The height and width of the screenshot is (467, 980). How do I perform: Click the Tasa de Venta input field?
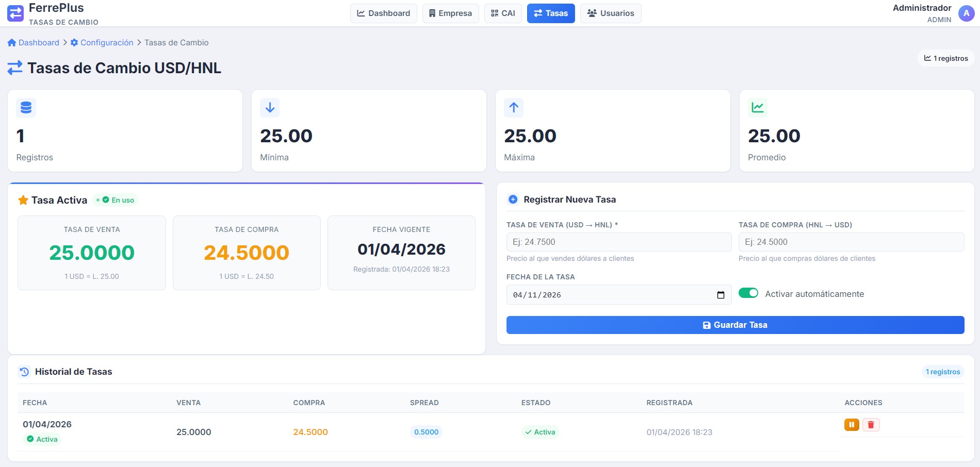pos(618,242)
